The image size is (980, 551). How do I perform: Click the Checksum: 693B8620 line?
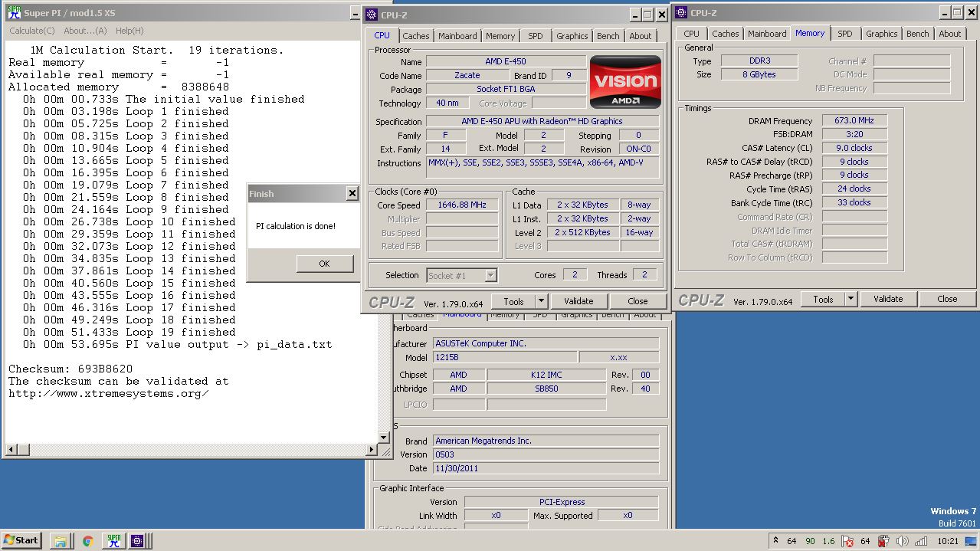tap(70, 369)
